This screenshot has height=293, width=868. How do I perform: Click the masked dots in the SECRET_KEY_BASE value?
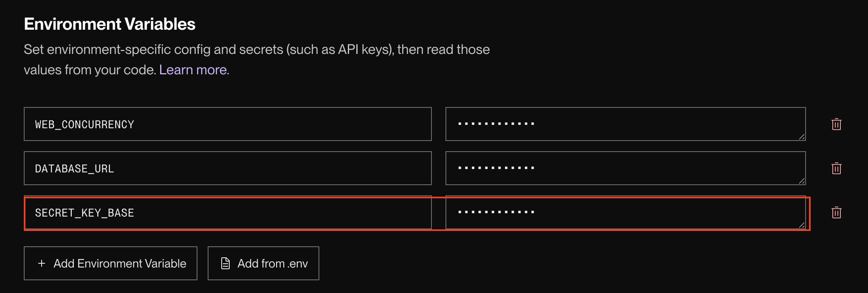[496, 212]
